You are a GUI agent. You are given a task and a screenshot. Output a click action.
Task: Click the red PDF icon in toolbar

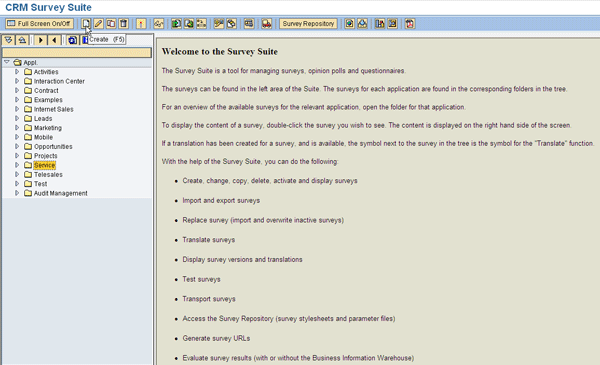(x=410, y=24)
